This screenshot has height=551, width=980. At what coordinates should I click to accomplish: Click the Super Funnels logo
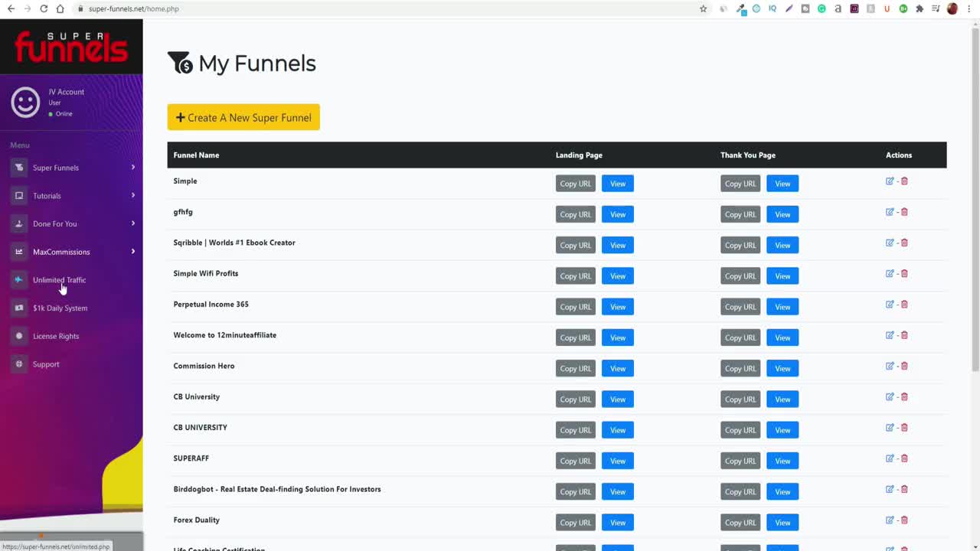point(71,47)
